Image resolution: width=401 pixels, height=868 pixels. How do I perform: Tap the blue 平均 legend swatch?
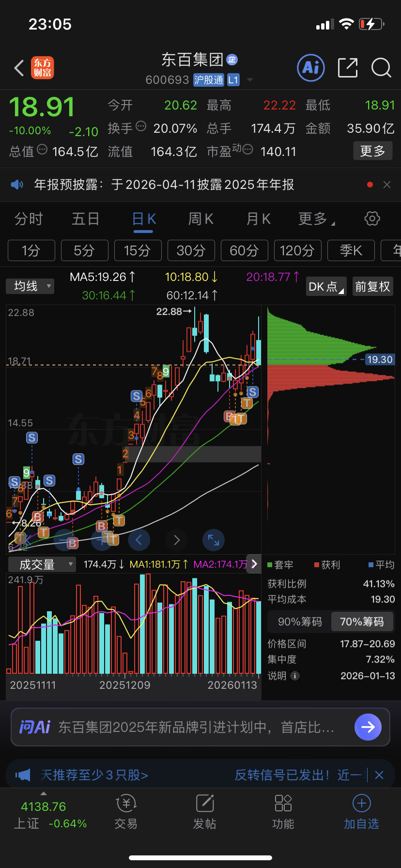point(371,565)
